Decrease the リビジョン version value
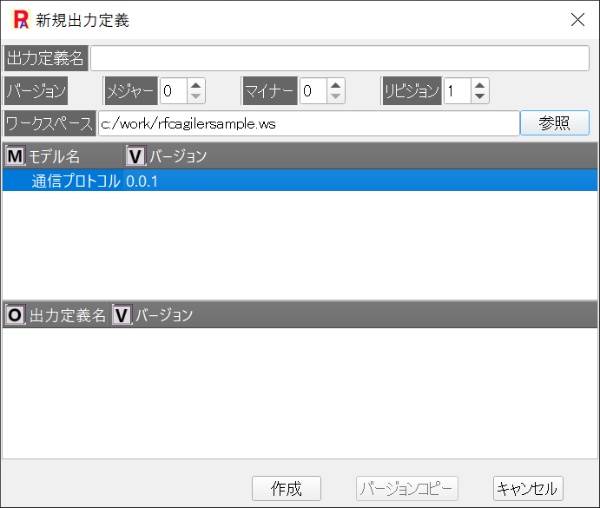Screen dimensions: 600x508 click(480, 96)
